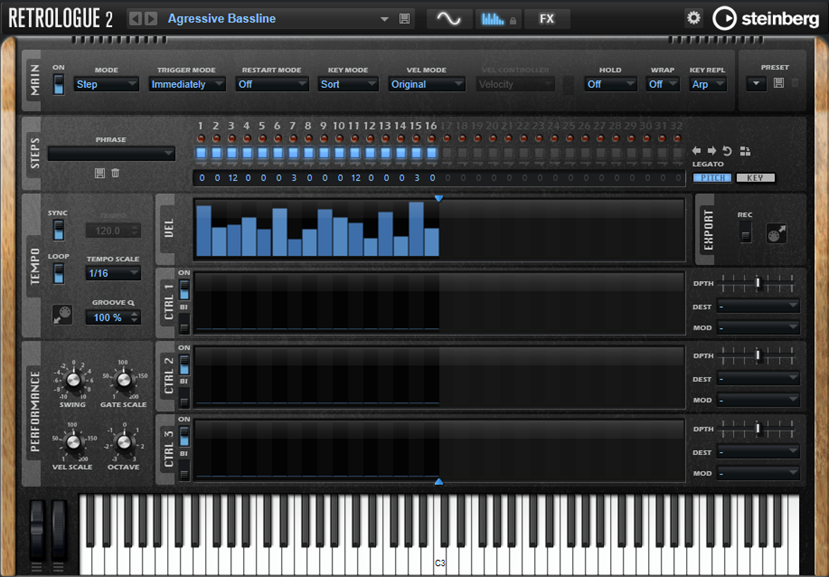
Task: Load next preset with right arrow
Action: click(151, 19)
